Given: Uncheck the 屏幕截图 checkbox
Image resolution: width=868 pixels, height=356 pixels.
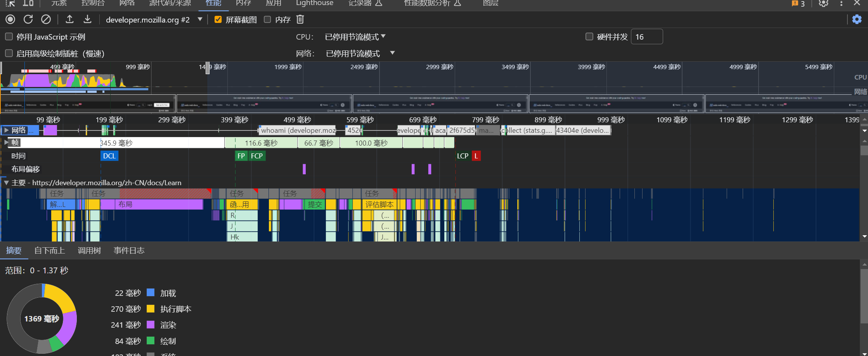Looking at the screenshot, I should 218,19.
